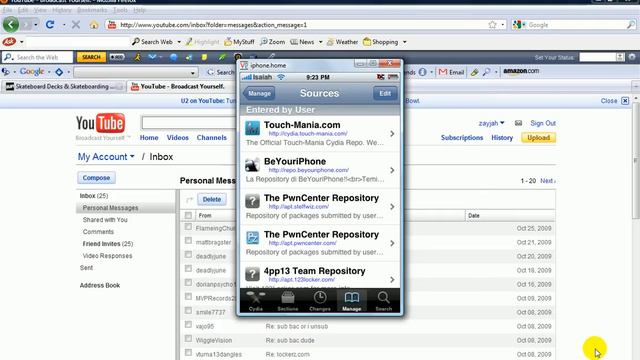Click the amazon.com toolbar shortcut

pos(521,71)
